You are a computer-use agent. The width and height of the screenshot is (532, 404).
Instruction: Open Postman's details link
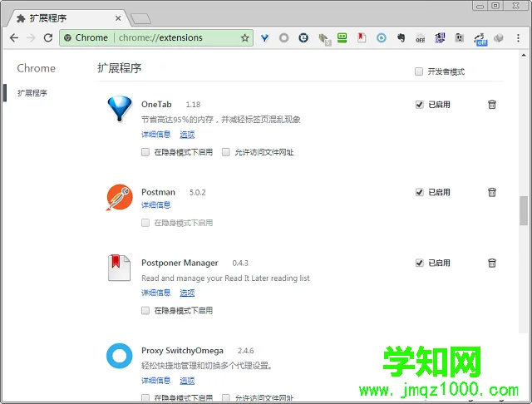[x=155, y=204]
